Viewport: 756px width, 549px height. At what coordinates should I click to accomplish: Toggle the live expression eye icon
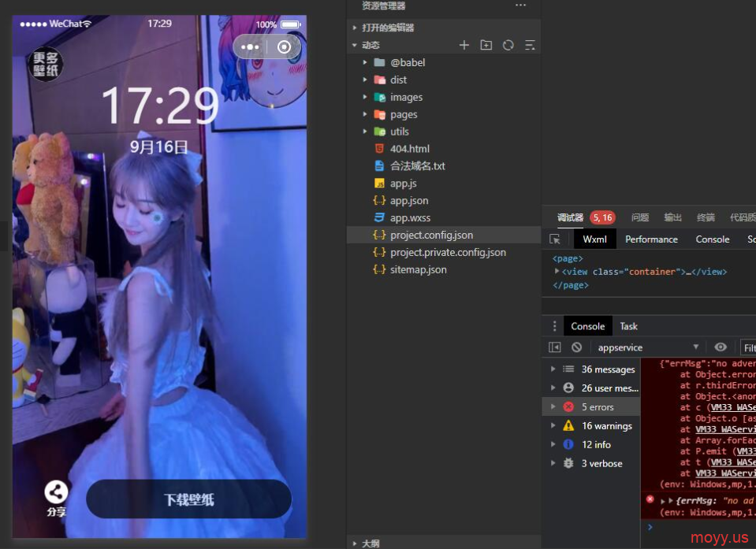pyautogui.click(x=721, y=347)
